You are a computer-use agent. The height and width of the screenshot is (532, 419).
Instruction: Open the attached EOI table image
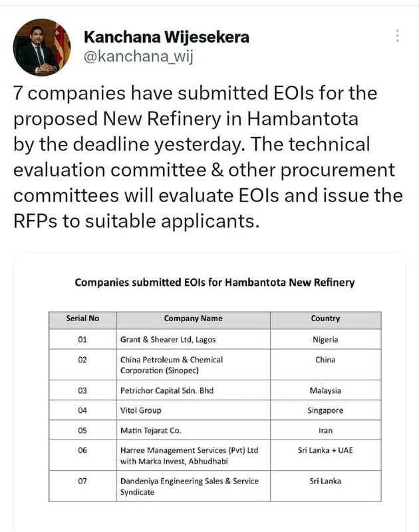[209, 392]
